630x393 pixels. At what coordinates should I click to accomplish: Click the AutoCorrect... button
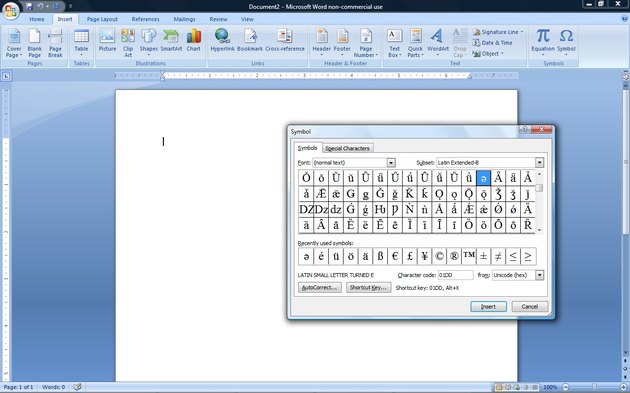pos(319,288)
